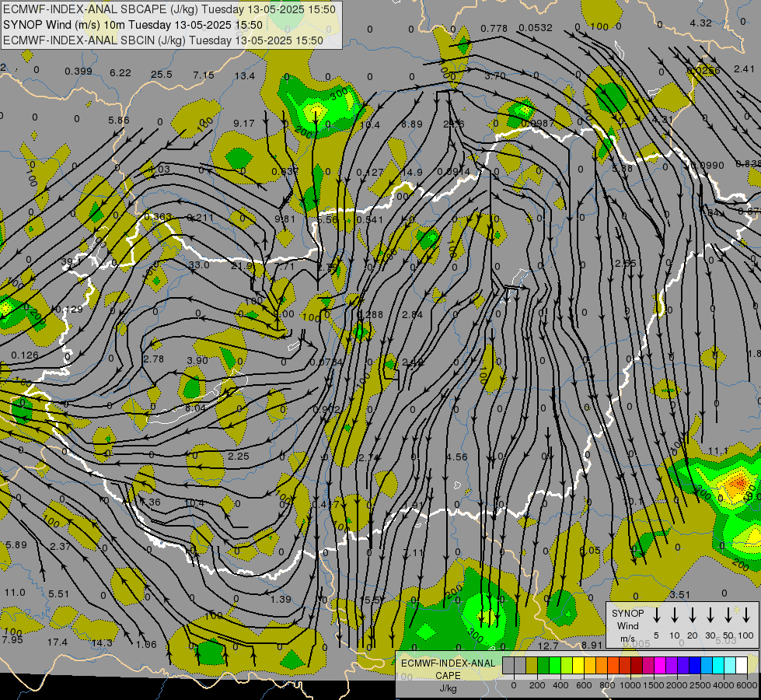This screenshot has height=700, width=761.
Task: Click the map value 8.89
Action: [412, 124]
